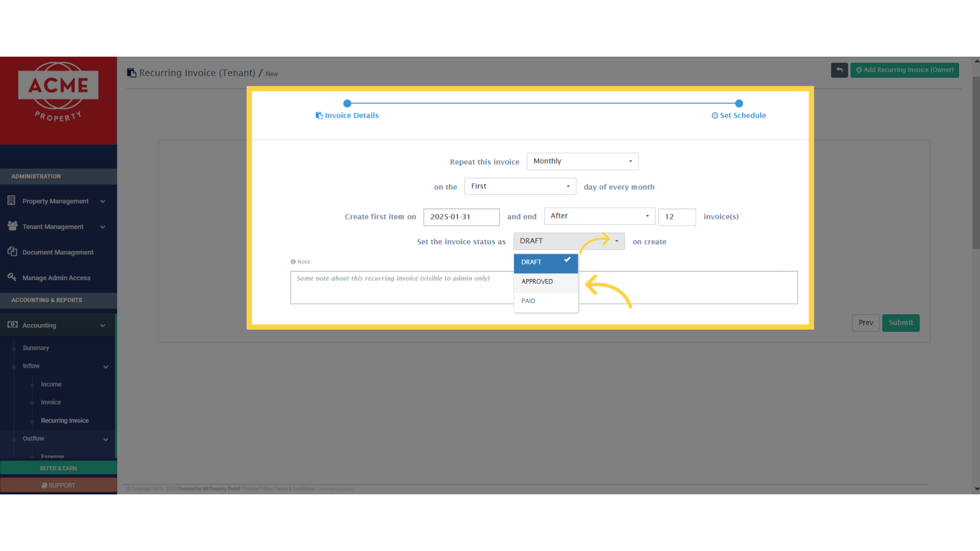Click the Manage Admin Access key icon
The height and width of the screenshot is (551, 980).
tap(12, 277)
